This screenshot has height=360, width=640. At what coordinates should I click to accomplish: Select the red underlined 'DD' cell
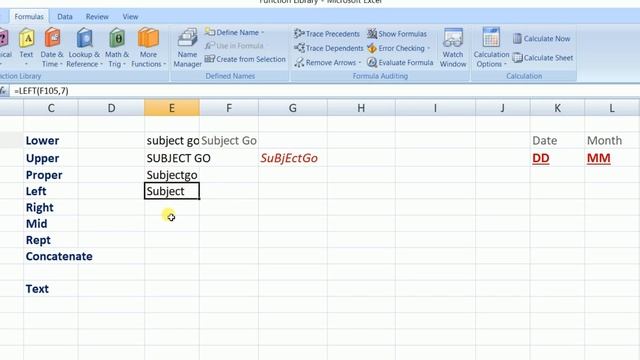pos(557,158)
